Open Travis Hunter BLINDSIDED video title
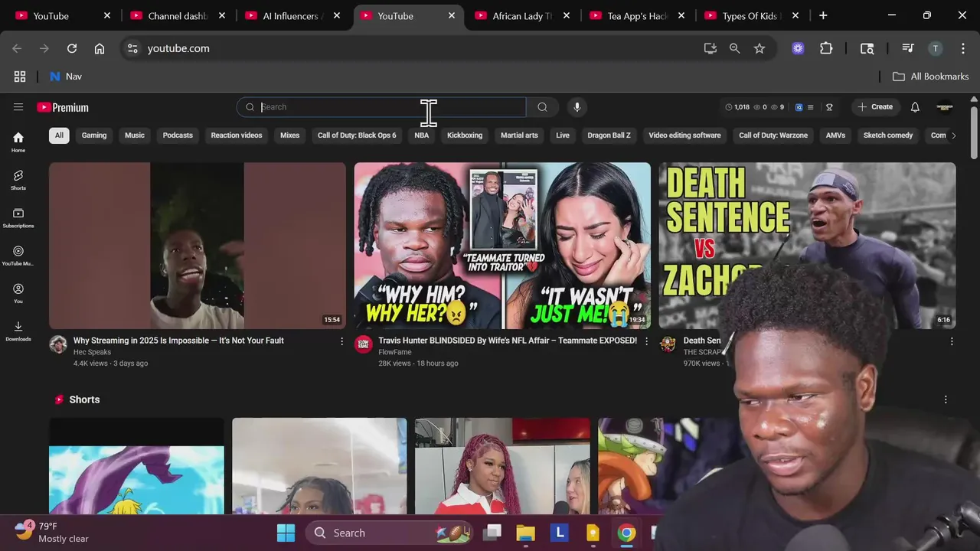Viewport: 980px width, 551px height. [508, 341]
